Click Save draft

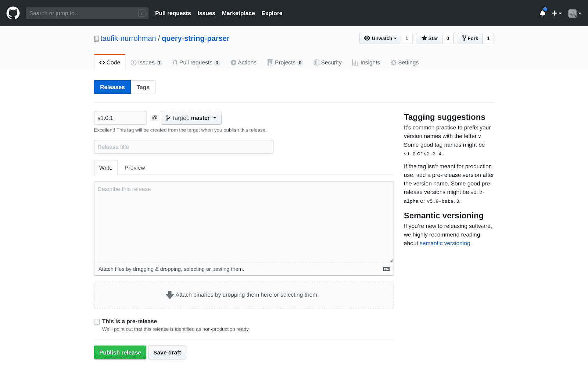click(x=167, y=353)
